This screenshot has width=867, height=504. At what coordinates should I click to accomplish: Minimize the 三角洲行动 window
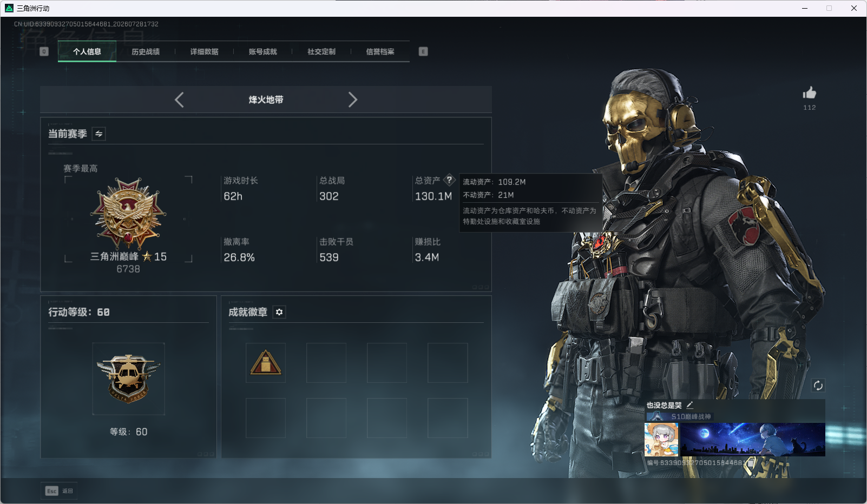point(805,8)
